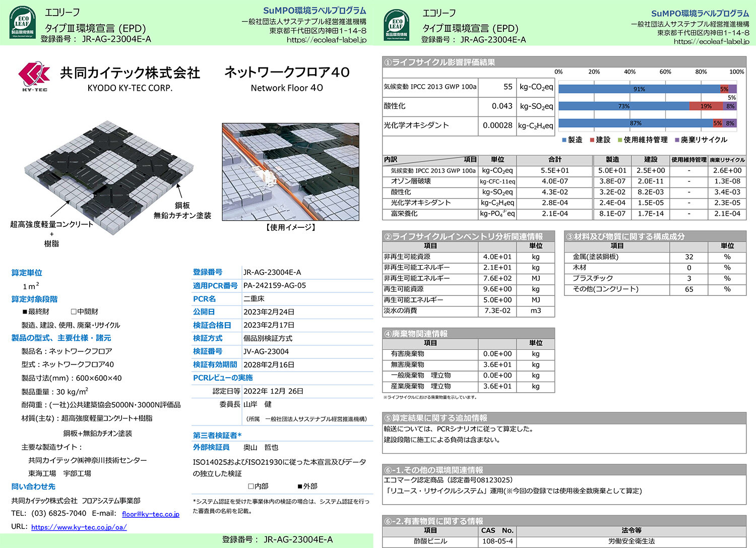The height and width of the screenshot is (548, 756).
Task: Click the 19% red bar in acidification row
Action: [x=706, y=106]
